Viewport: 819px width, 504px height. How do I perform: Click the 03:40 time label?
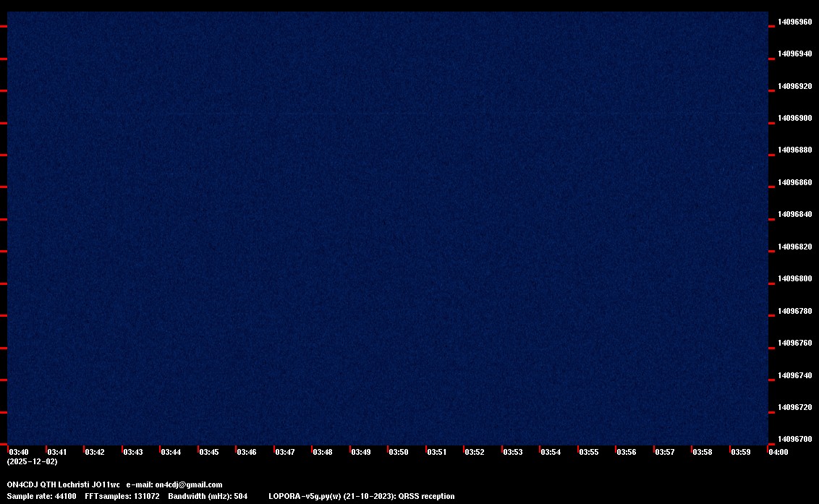click(x=19, y=452)
